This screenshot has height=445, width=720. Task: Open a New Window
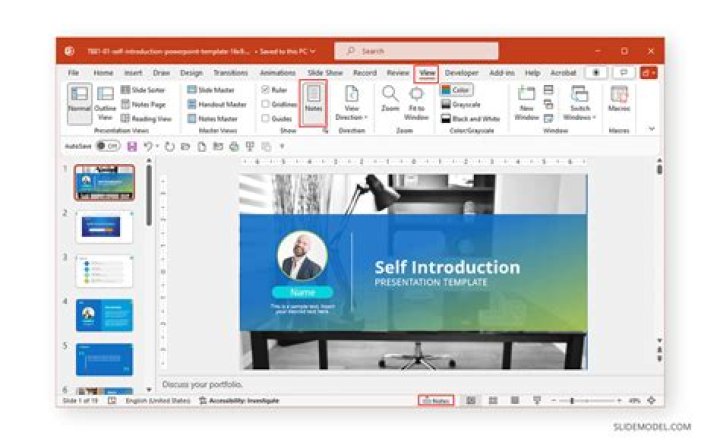[x=526, y=102]
